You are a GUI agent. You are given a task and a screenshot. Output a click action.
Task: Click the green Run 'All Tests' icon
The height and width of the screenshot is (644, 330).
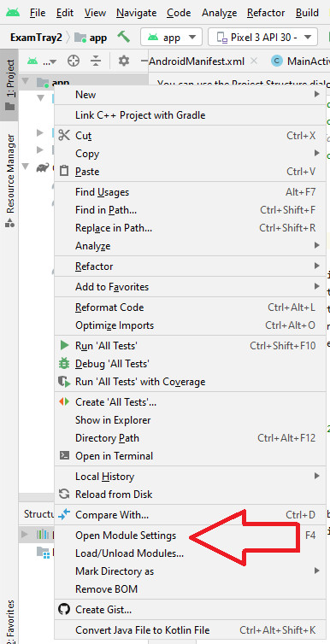[x=64, y=345]
